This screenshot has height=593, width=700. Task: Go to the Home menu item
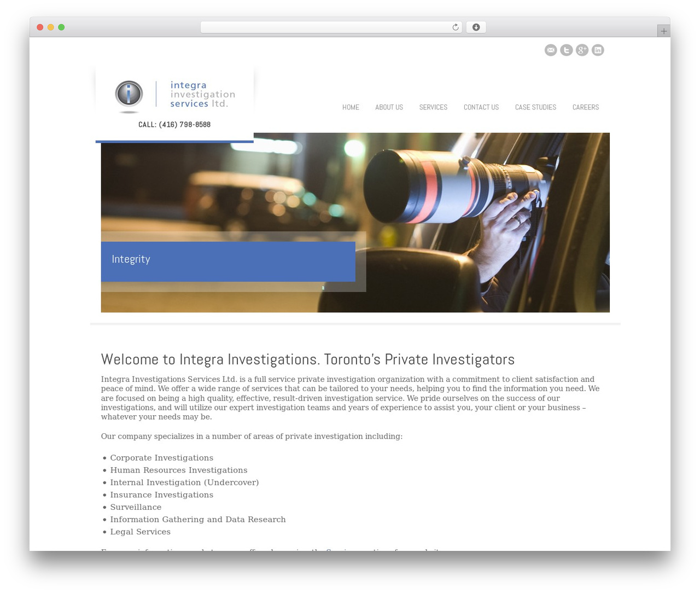click(351, 107)
